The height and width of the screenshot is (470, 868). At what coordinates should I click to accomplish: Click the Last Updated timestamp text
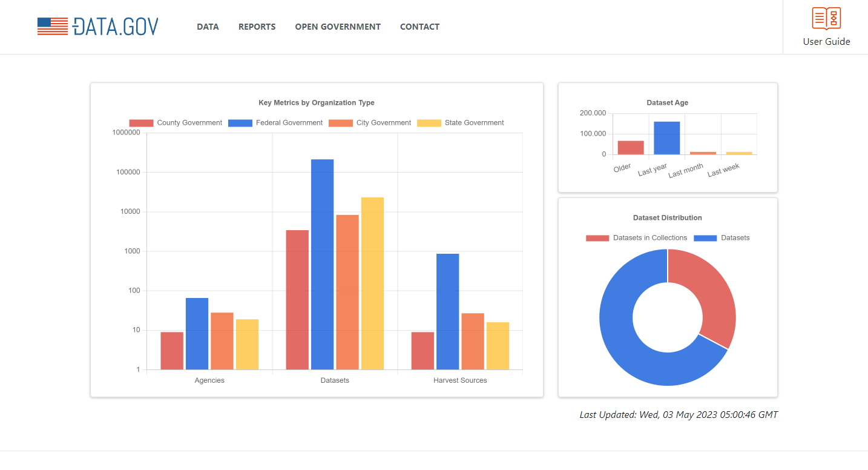click(x=679, y=415)
